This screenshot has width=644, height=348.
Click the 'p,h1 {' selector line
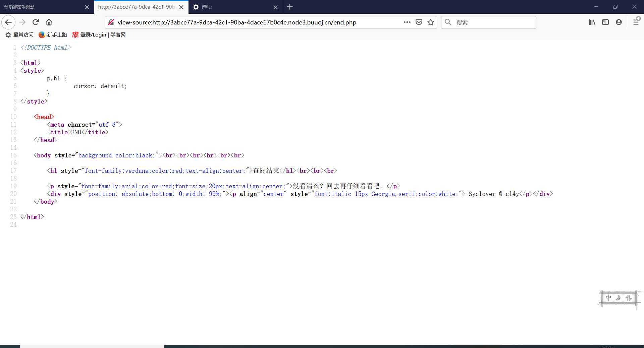[57, 78]
